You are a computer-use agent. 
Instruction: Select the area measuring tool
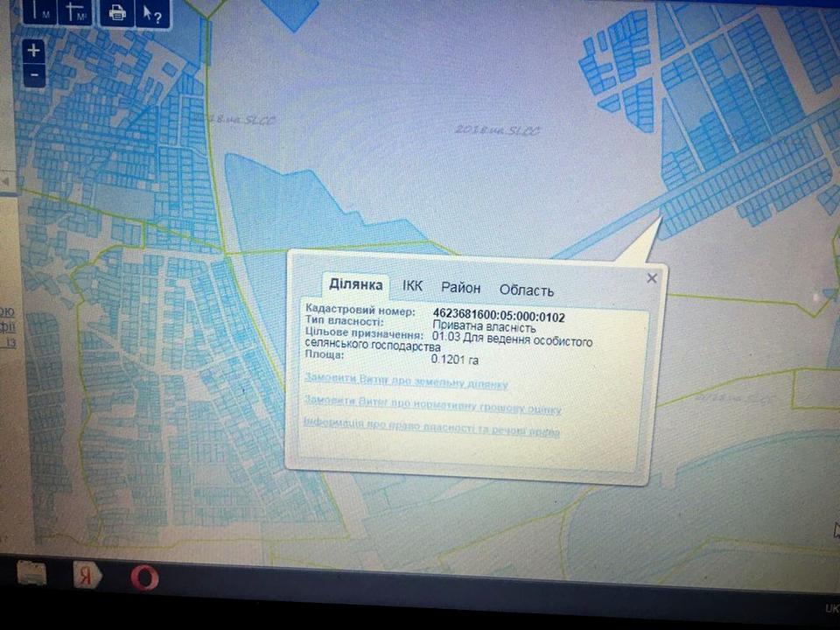(x=74, y=12)
